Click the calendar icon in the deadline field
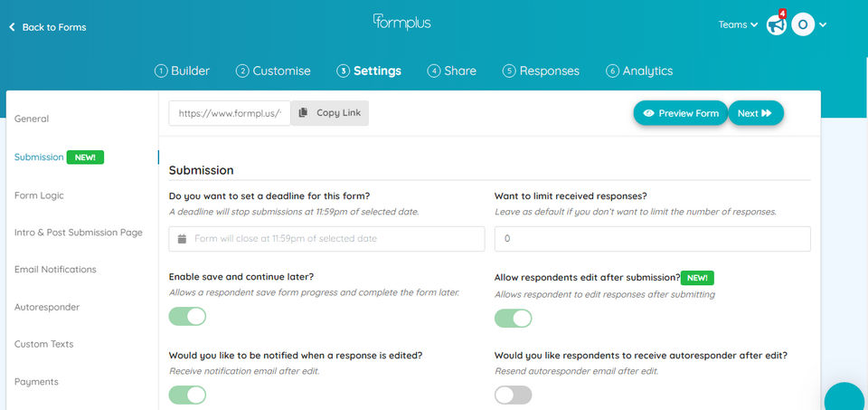 [182, 239]
